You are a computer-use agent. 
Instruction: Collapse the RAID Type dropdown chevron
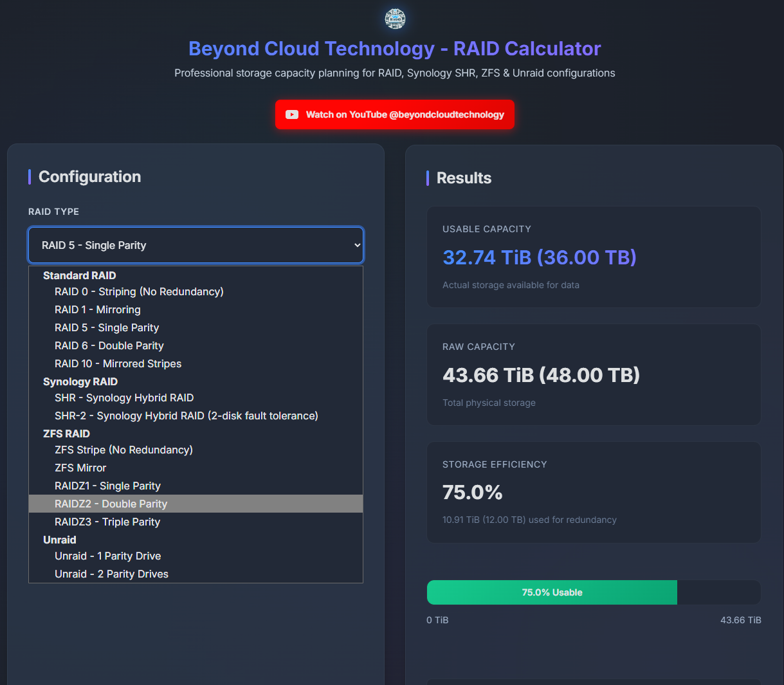click(358, 245)
